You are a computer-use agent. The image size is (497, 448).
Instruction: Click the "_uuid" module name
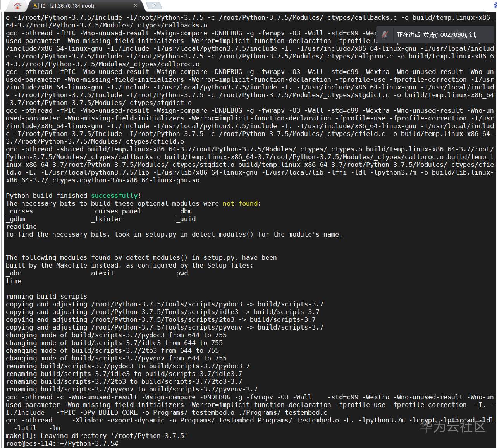[186, 219]
